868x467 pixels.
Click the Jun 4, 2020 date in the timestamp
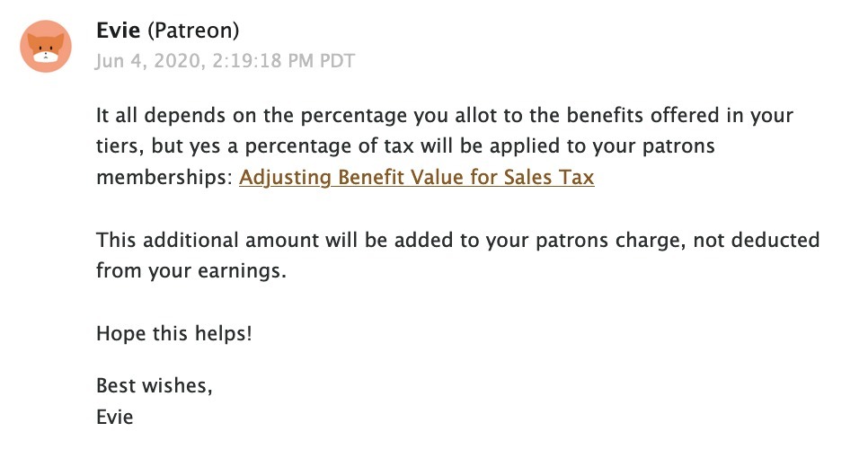point(149,61)
